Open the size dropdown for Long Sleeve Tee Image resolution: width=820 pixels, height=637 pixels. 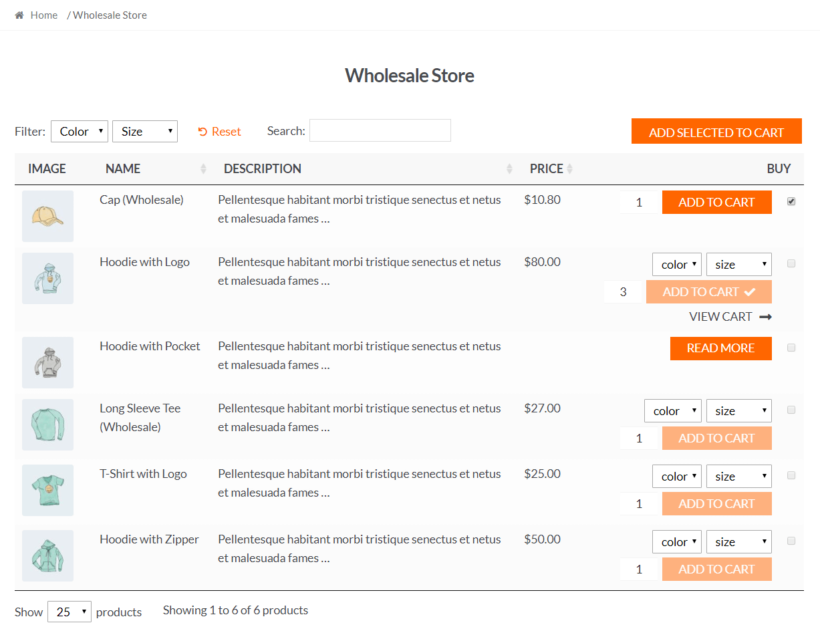(738, 410)
